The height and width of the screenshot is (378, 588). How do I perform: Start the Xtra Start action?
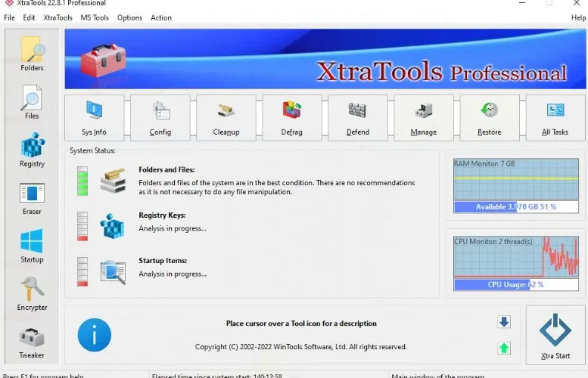pyautogui.click(x=555, y=335)
